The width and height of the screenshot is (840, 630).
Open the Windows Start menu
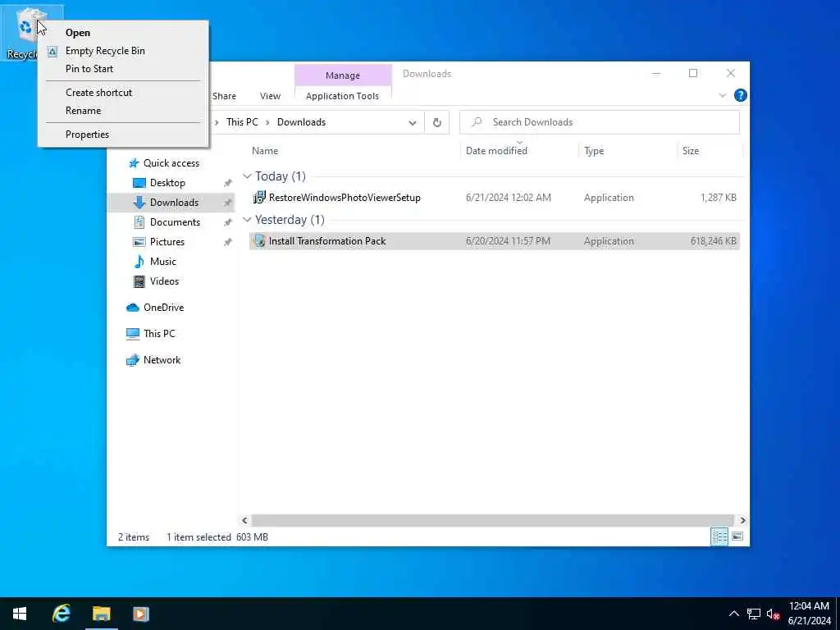click(20, 614)
